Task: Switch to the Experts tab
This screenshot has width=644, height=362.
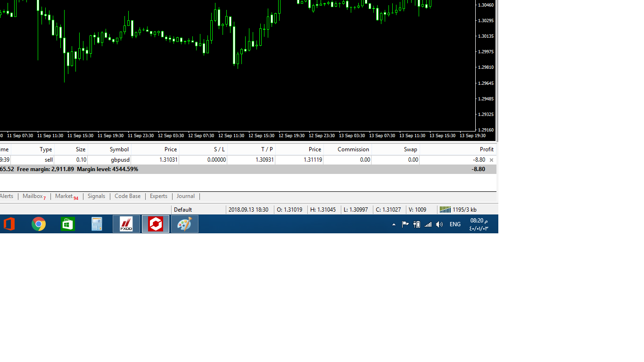Action: (158, 196)
